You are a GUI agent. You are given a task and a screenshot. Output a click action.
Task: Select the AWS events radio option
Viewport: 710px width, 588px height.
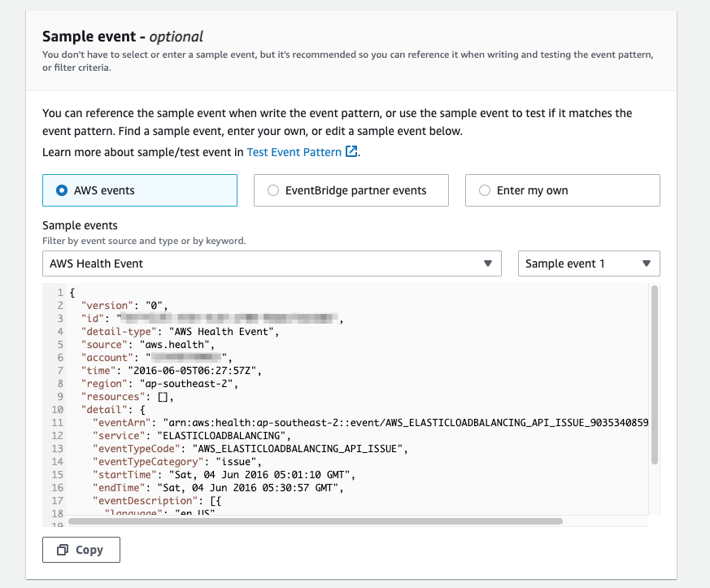(139, 190)
